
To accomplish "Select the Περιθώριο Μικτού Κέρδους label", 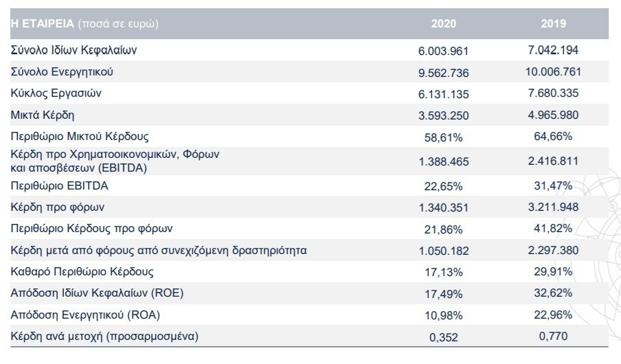I will tap(80, 136).
